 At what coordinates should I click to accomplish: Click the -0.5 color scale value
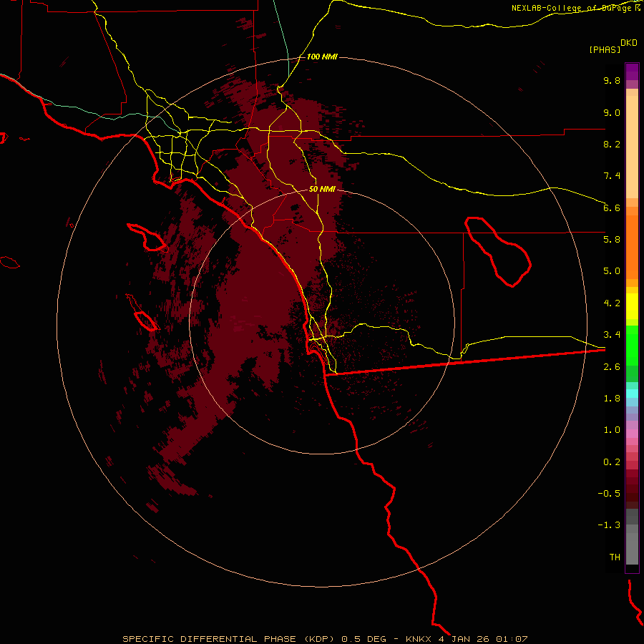(x=609, y=494)
